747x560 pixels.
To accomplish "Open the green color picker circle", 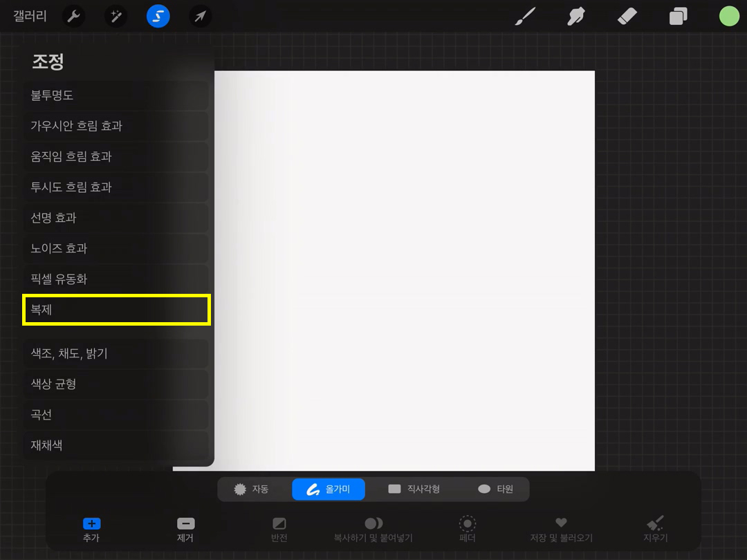I will [728, 16].
